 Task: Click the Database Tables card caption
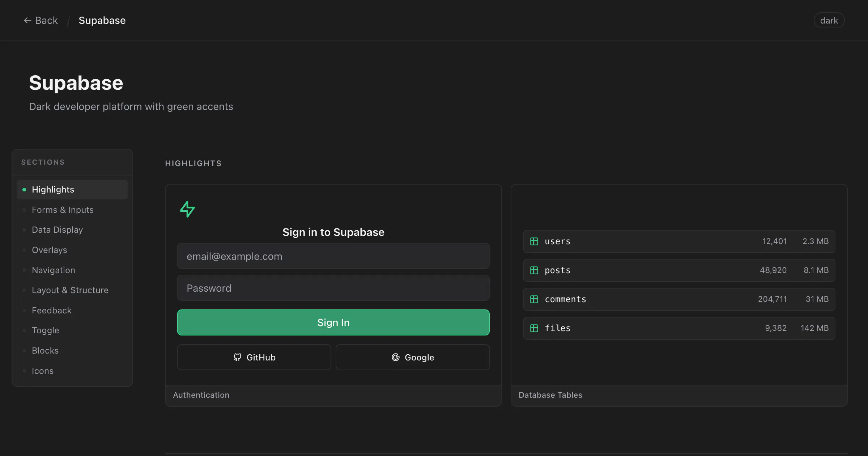[550, 395]
